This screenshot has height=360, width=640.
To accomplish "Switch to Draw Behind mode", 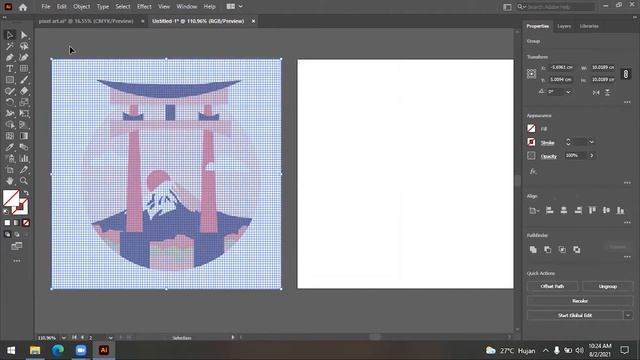I will (x=17, y=235).
